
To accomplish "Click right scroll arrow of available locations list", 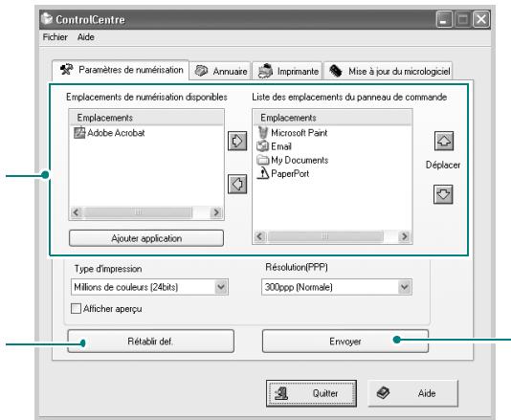I will click(215, 212).
